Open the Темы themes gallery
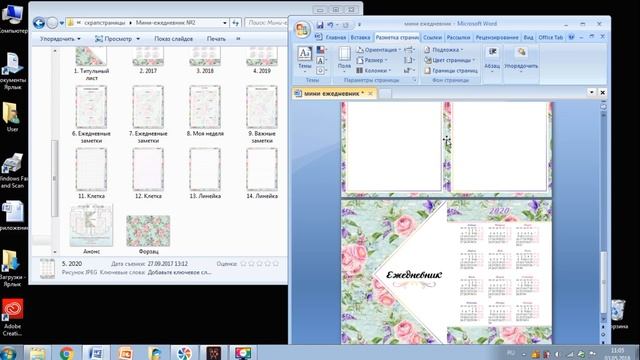The width and height of the screenshot is (640, 360). [x=304, y=60]
